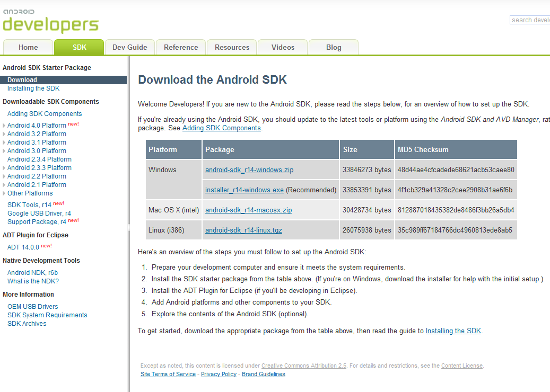Open SDK Archives link
Image resolution: width=550 pixels, height=392 pixels.
tap(27, 323)
